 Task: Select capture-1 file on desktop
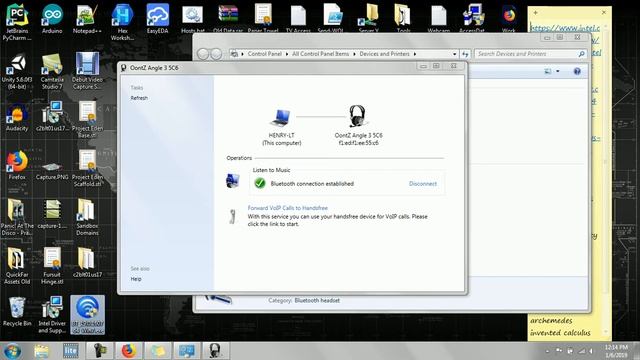pyautogui.click(x=52, y=214)
